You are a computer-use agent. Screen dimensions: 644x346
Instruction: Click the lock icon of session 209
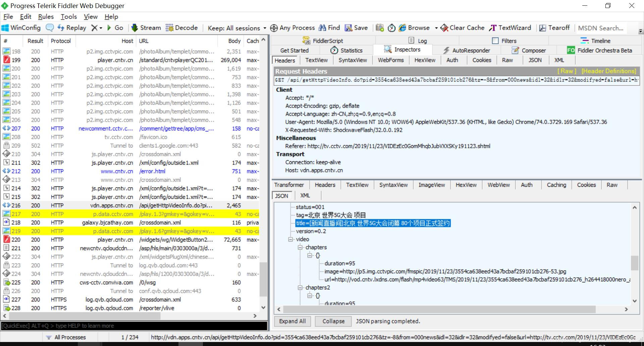coord(6,146)
